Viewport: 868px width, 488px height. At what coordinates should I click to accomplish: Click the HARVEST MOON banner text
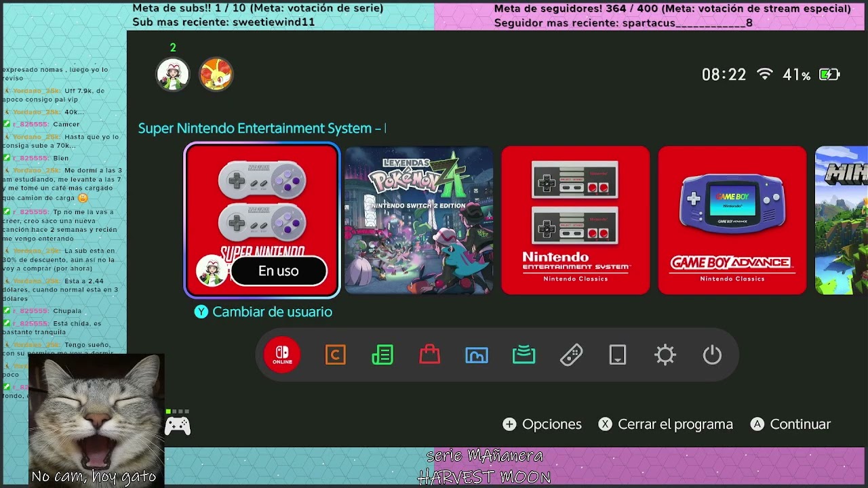pos(484,477)
